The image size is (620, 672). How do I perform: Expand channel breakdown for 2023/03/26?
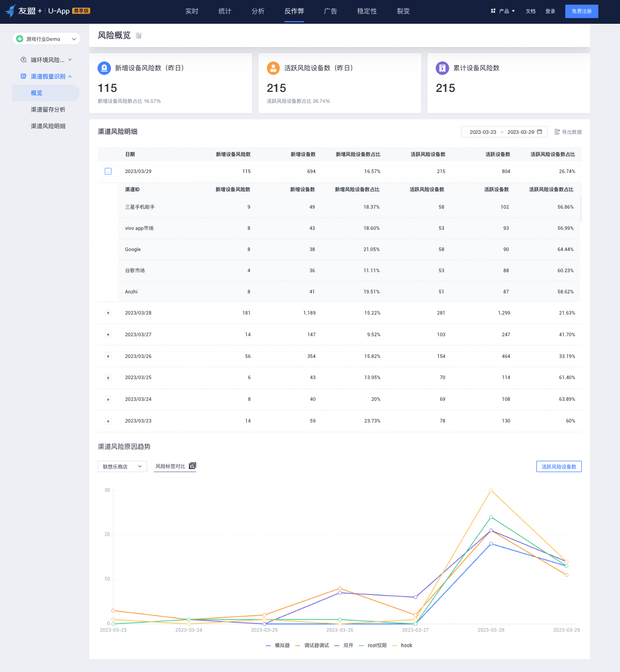[x=108, y=356]
